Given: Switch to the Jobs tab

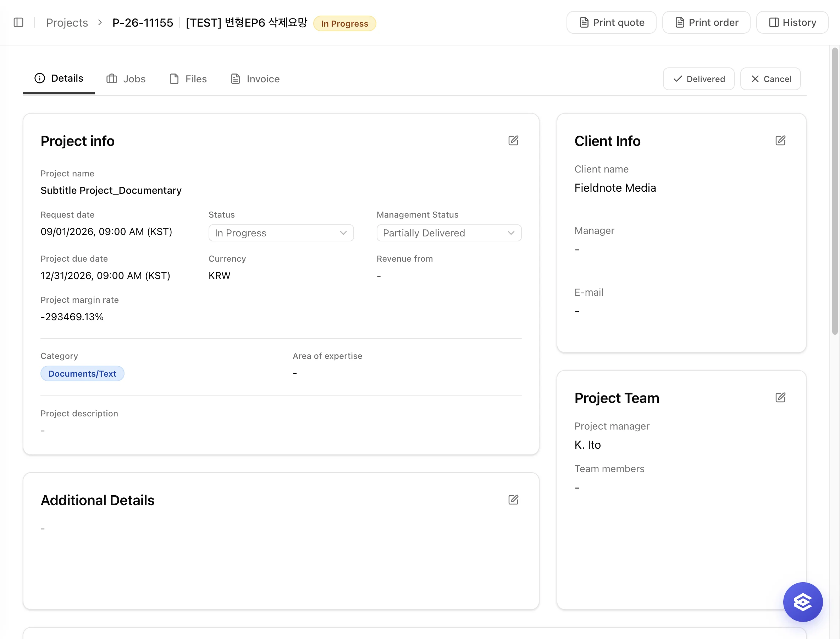Looking at the screenshot, I should point(126,79).
